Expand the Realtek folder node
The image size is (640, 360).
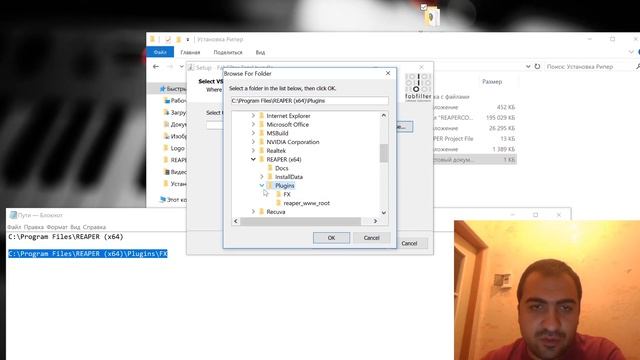(x=253, y=150)
